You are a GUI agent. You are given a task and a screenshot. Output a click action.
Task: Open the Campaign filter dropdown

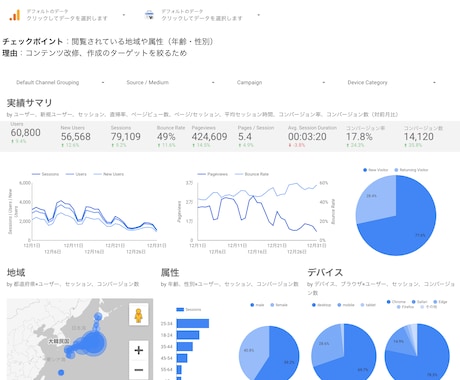click(x=281, y=82)
